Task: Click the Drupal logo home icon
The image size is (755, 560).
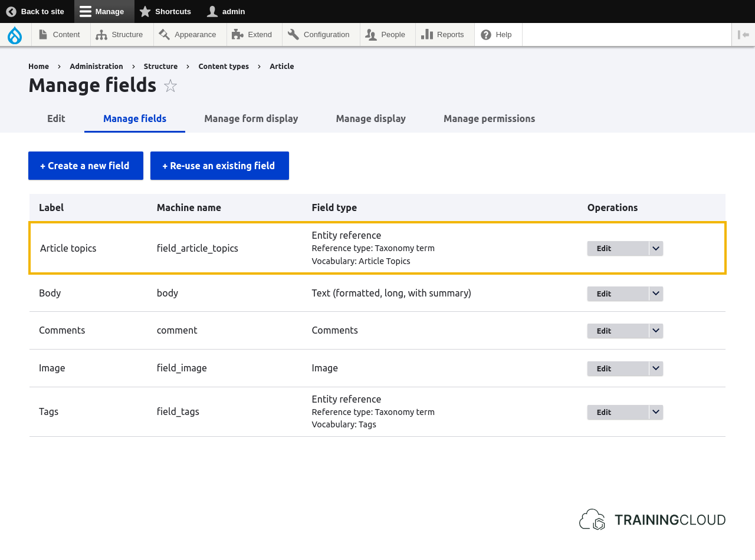Action: pyautogui.click(x=15, y=35)
